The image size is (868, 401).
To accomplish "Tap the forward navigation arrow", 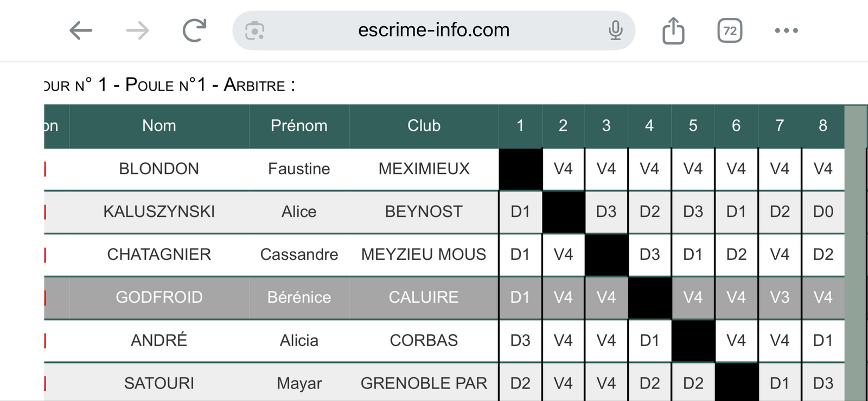I will pos(137,30).
